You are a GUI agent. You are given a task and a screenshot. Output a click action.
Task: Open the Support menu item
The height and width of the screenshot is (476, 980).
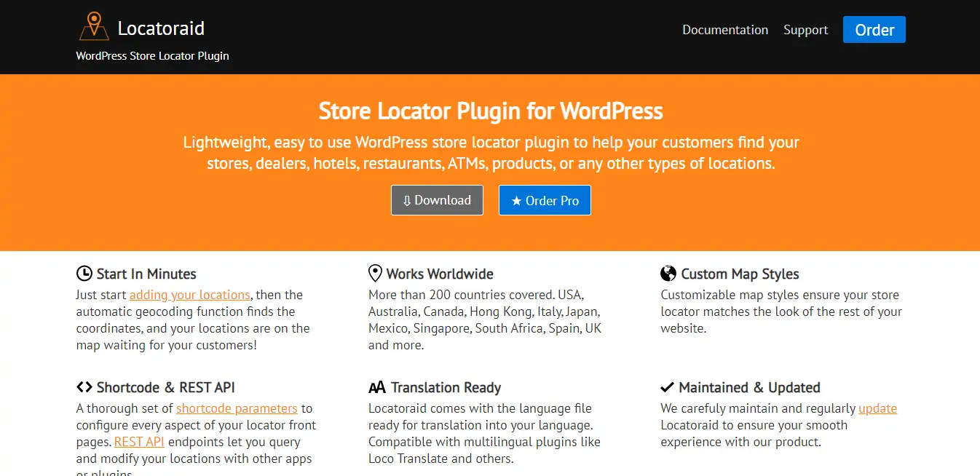coord(805,30)
